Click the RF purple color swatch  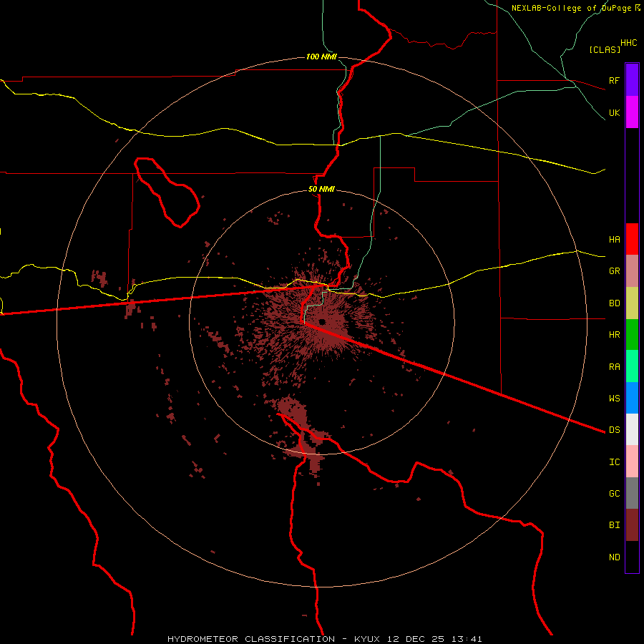632,80
